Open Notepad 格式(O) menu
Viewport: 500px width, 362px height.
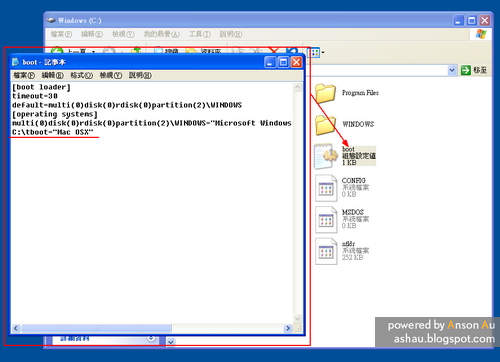[x=82, y=75]
